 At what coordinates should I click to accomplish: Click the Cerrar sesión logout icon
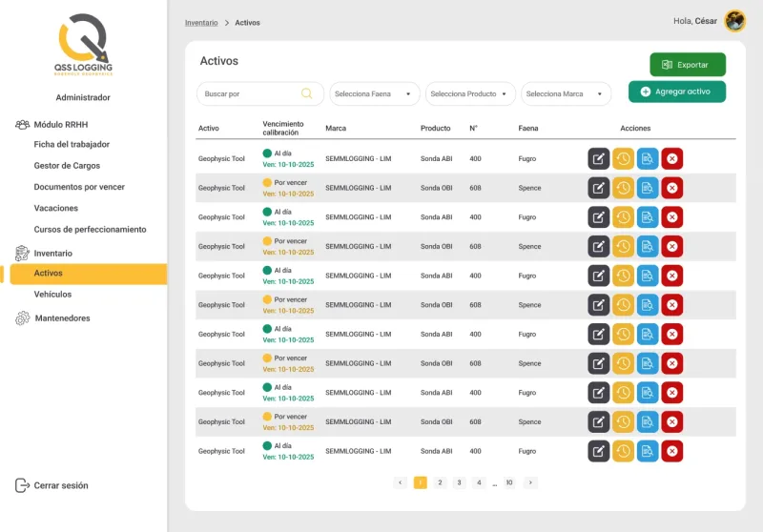click(x=22, y=485)
